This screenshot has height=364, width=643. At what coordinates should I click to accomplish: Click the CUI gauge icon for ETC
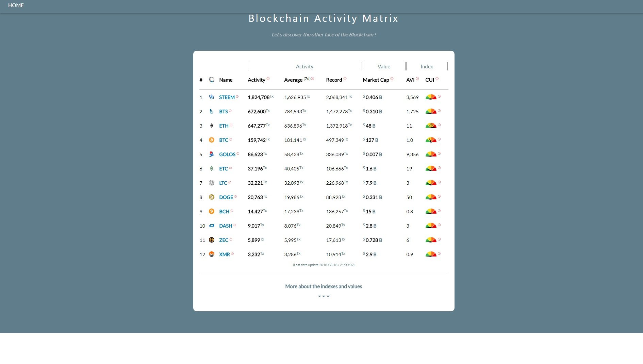point(431,168)
